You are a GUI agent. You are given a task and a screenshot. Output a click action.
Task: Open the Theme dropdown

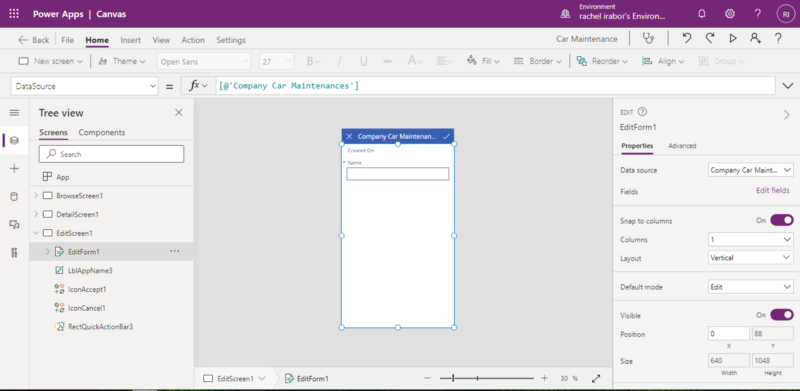121,61
